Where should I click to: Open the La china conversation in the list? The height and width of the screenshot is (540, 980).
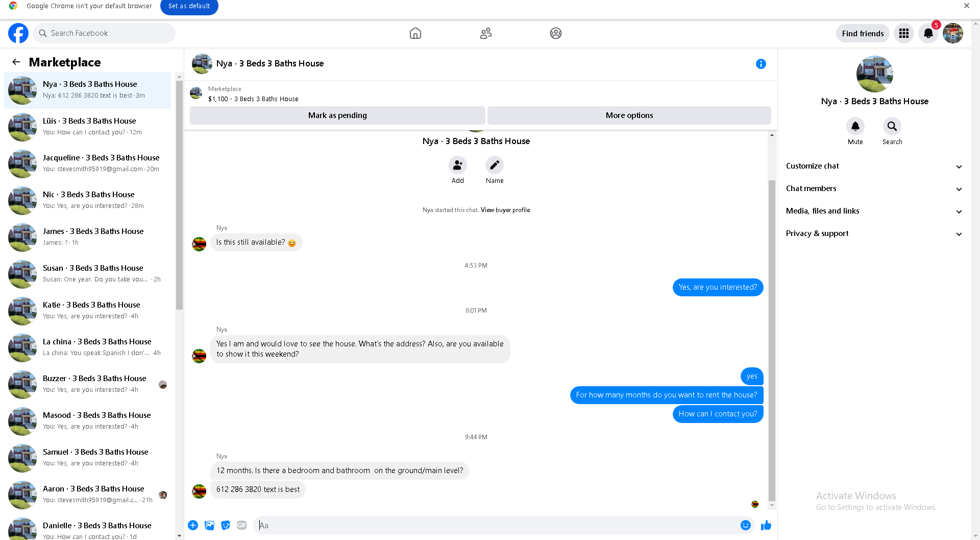click(x=88, y=347)
